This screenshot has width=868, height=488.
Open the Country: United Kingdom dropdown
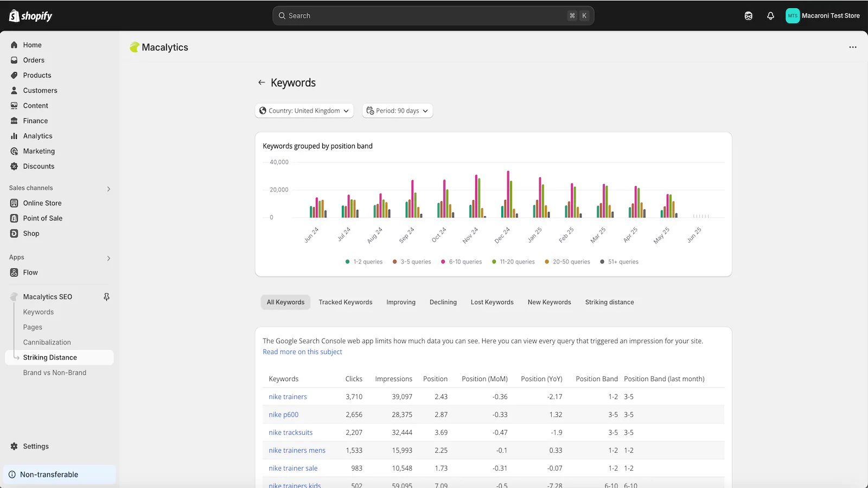pyautogui.click(x=304, y=111)
